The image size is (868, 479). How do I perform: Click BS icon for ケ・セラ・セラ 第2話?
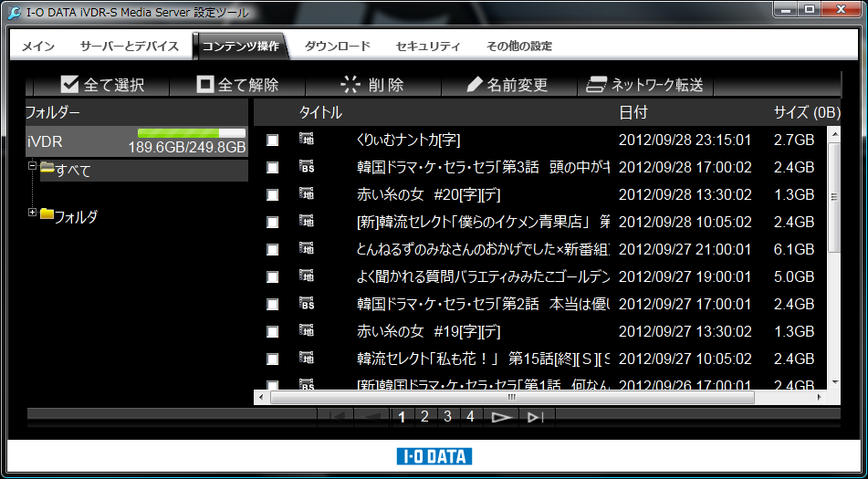(x=306, y=303)
